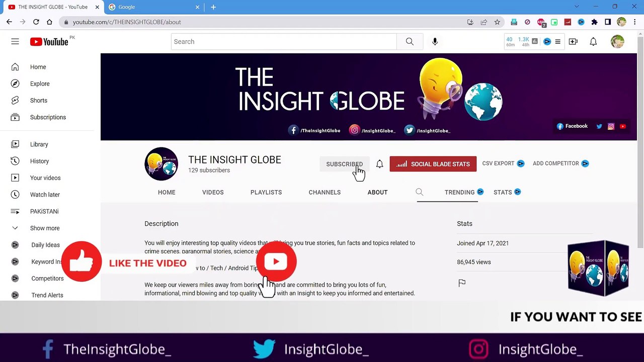
Task: Open the vidIQ stats bar chart icon
Action: 535,42
